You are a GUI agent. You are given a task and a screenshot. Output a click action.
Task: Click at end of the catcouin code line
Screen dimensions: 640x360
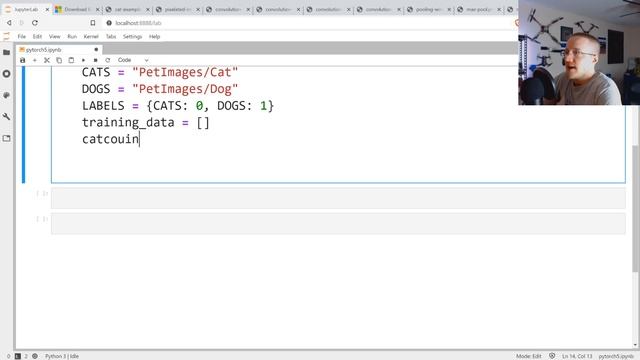point(140,139)
